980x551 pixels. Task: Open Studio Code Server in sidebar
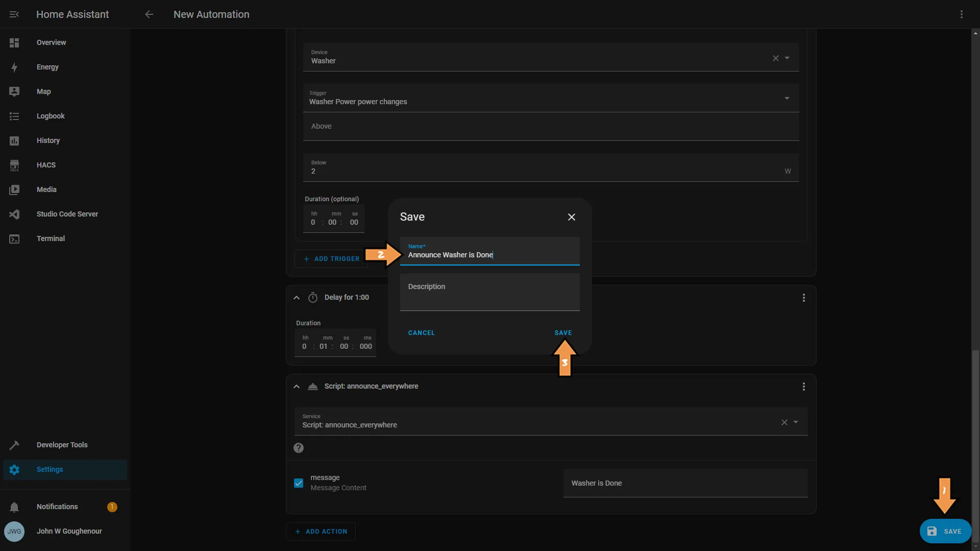65,214
